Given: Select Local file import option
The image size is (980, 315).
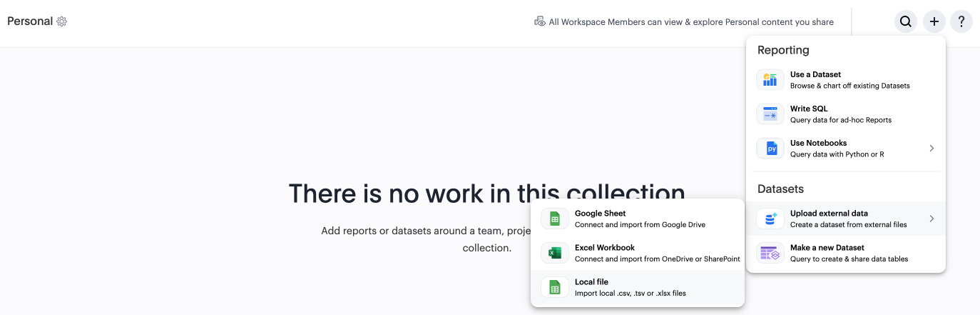Looking at the screenshot, I should coord(630,287).
